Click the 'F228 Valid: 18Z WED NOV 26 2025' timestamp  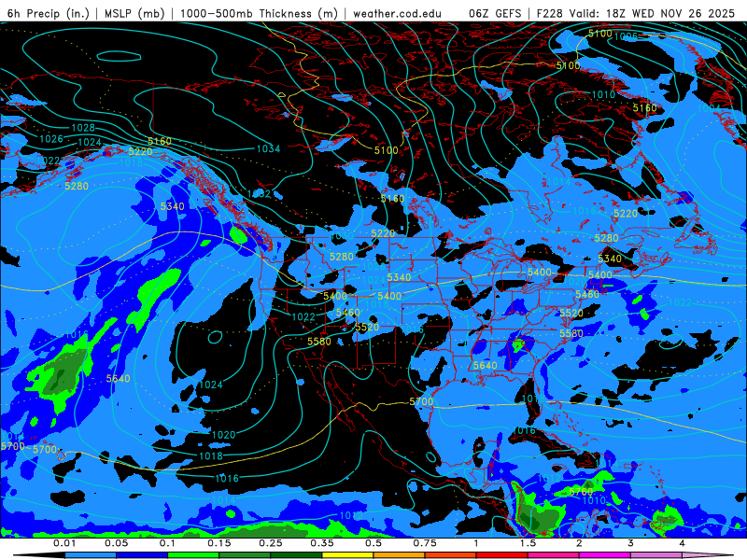[636, 13]
